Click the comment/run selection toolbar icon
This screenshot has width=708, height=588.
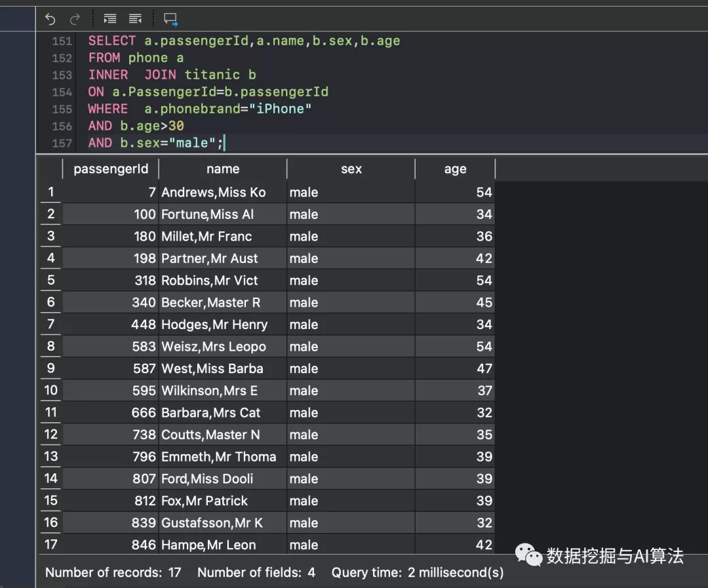170,19
